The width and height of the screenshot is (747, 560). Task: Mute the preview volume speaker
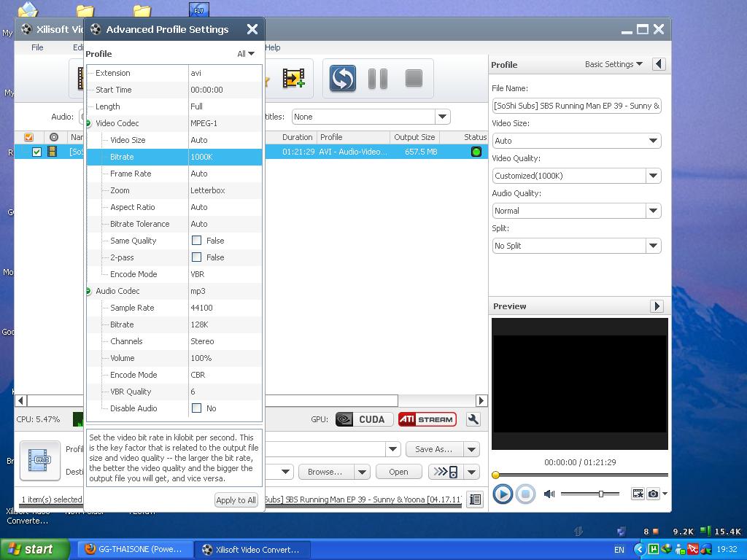coord(549,494)
